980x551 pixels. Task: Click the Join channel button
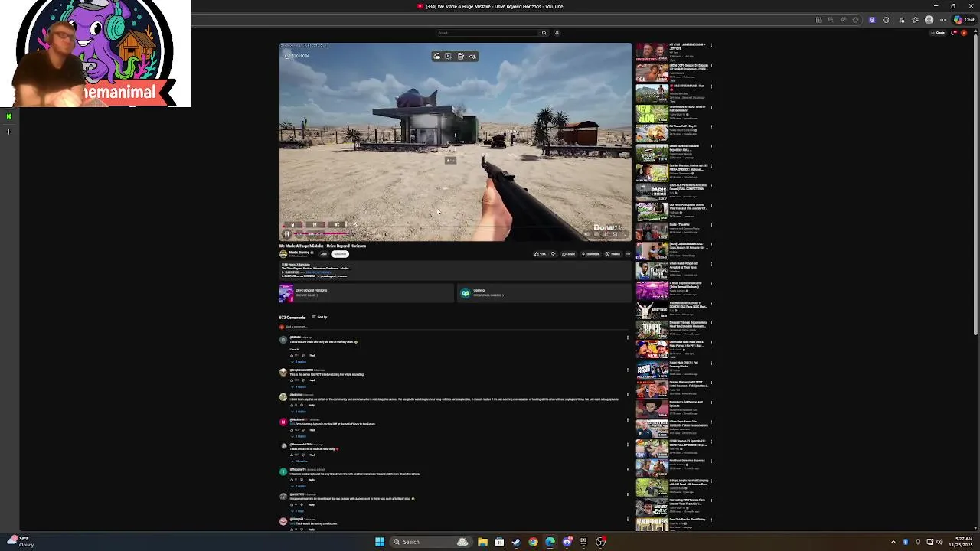click(x=323, y=254)
